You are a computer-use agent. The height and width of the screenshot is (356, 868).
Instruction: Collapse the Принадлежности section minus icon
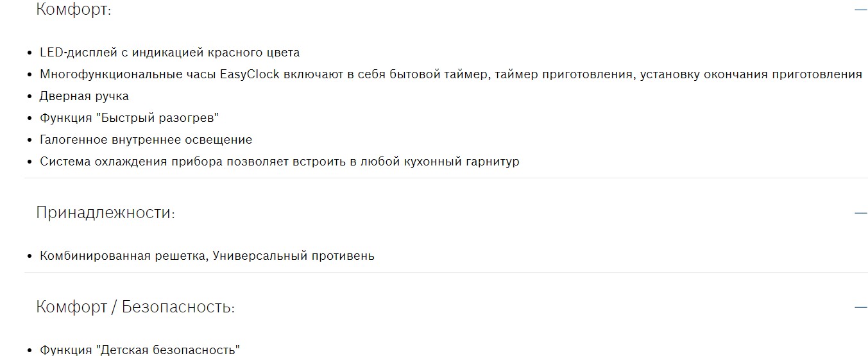(x=860, y=212)
